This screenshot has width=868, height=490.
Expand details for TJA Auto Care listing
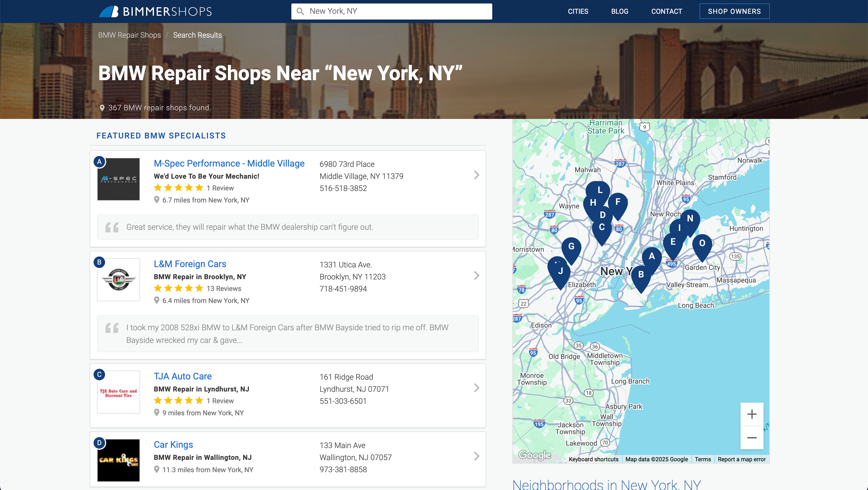click(476, 388)
